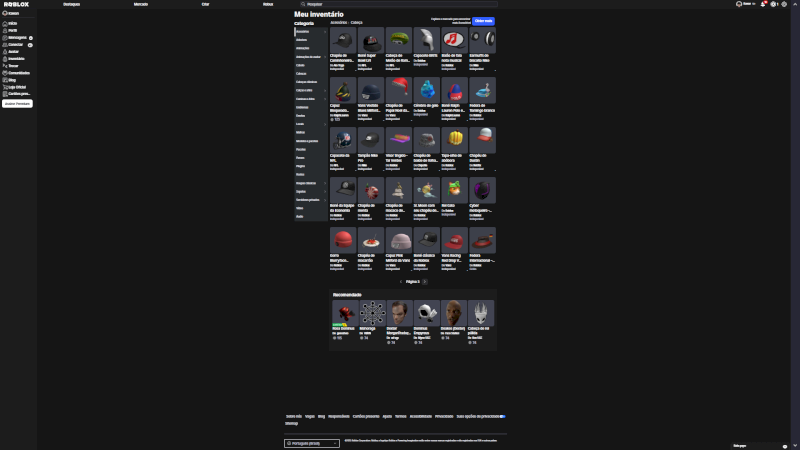Viewport: 800px width, 450px height.
Task: Select the Cabelo category
Action: coord(300,65)
